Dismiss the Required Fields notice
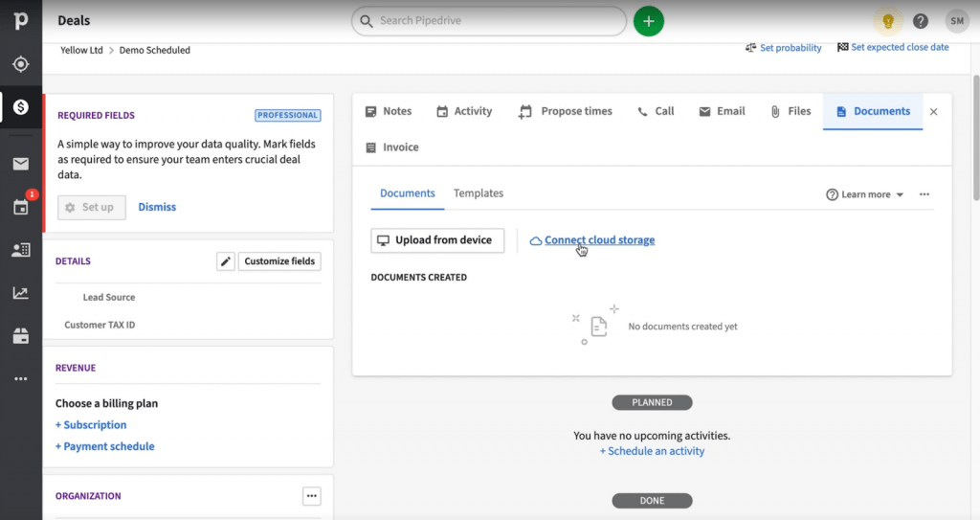Image resolution: width=980 pixels, height=520 pixels. coord(157,207)
